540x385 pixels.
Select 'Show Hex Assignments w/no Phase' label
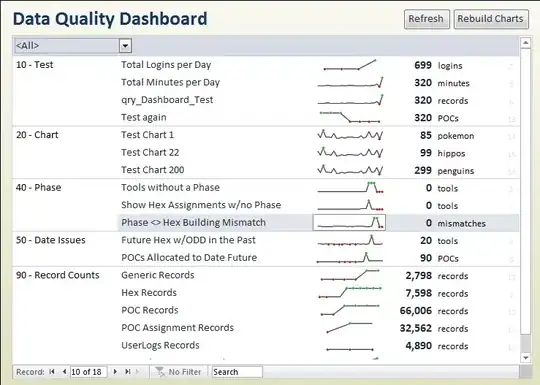pyautogui.click(x=201, y=205)
